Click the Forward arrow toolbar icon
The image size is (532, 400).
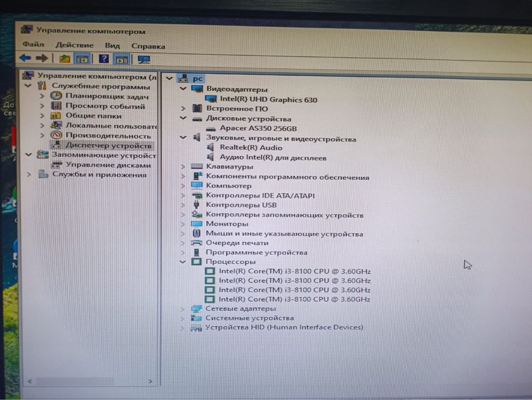point(42,58)
